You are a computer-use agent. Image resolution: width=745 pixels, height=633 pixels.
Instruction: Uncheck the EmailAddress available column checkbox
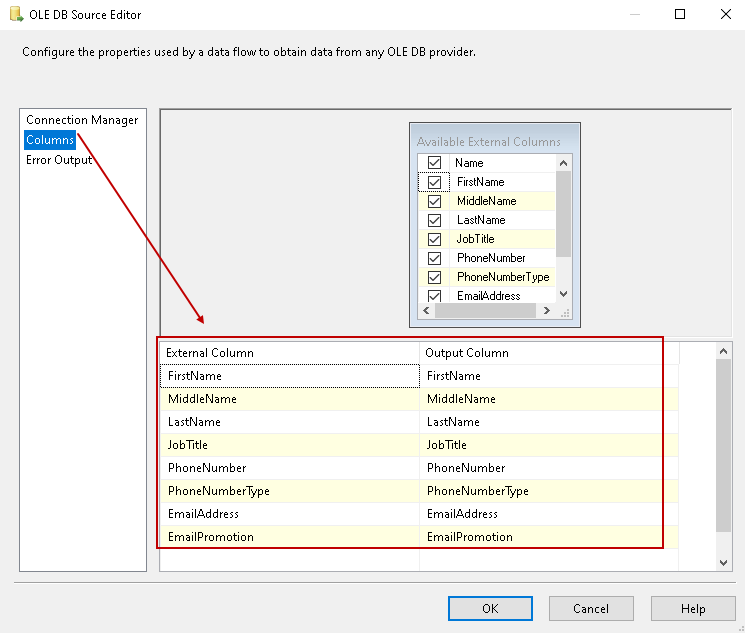click(x=434, y=296)
